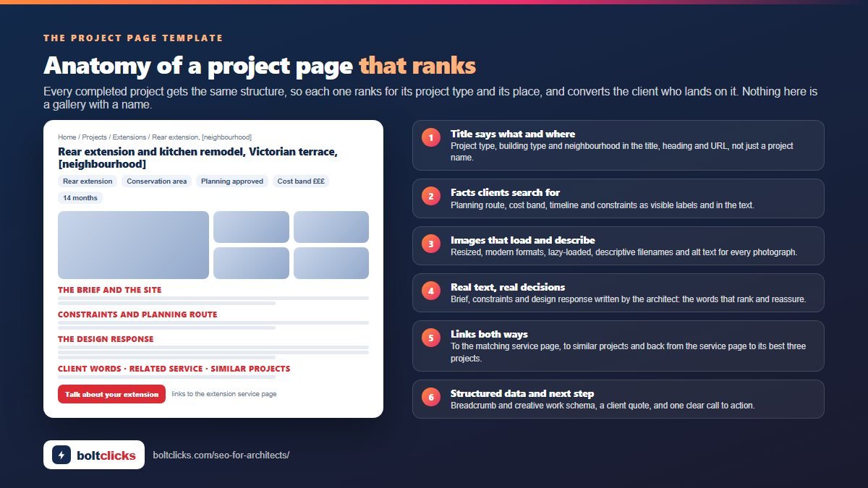Click the 'Breadcrumb and creative work schema' description
The height and width of the screenshot is (488, 868).
[603, 406]
